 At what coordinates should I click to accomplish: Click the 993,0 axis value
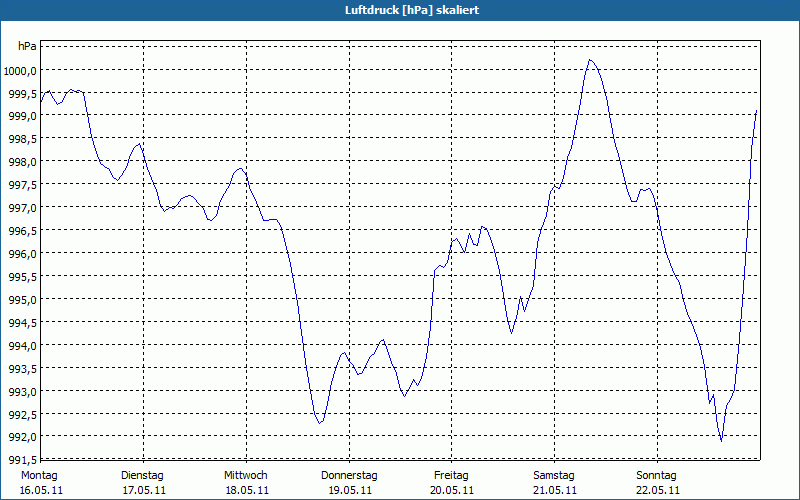pos(24,391)
